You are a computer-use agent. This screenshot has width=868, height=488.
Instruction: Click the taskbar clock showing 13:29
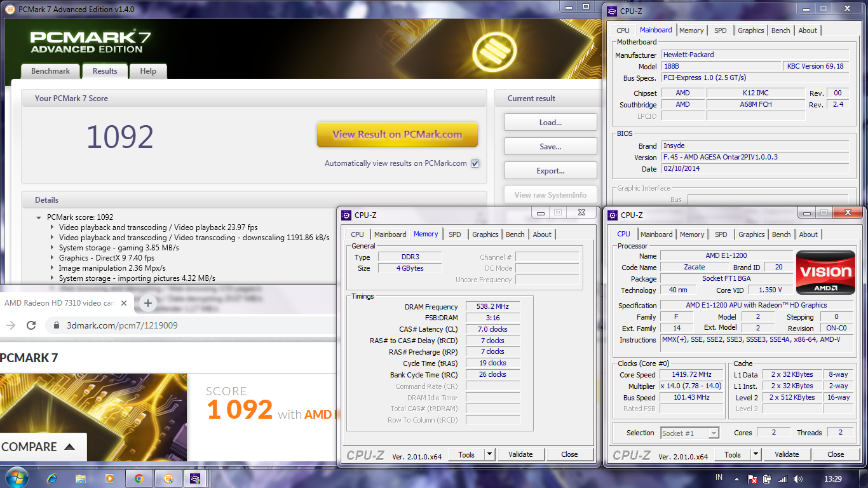point(832,478)
